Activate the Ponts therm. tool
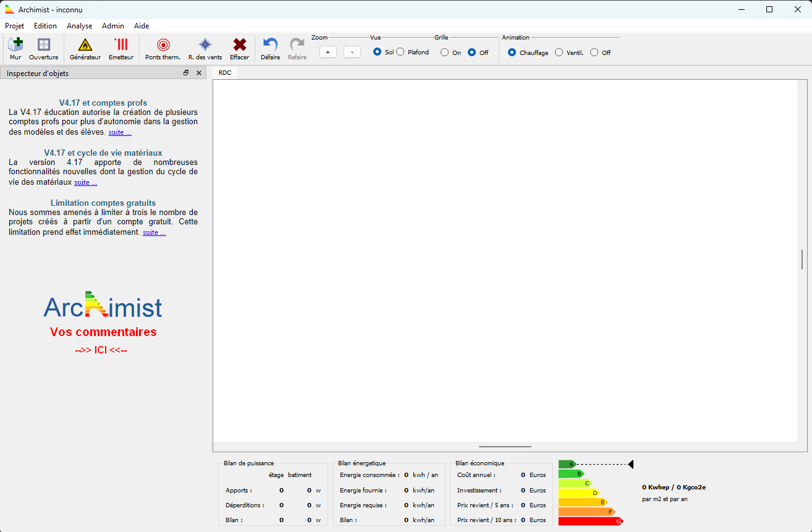Image resolution: width=812 pixels, height=532 pixels. tap(163, 48)
